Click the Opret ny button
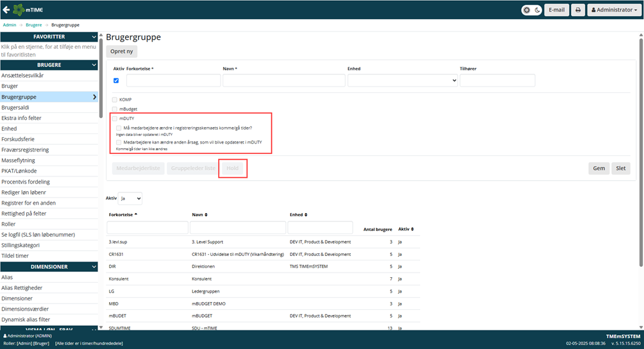The width and height of the screenshot is (644, 349). click(121, 51)
